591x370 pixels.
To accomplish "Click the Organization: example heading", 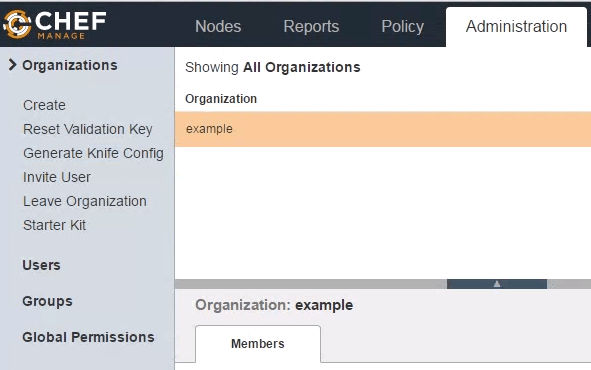I will (x=274, y=305).
